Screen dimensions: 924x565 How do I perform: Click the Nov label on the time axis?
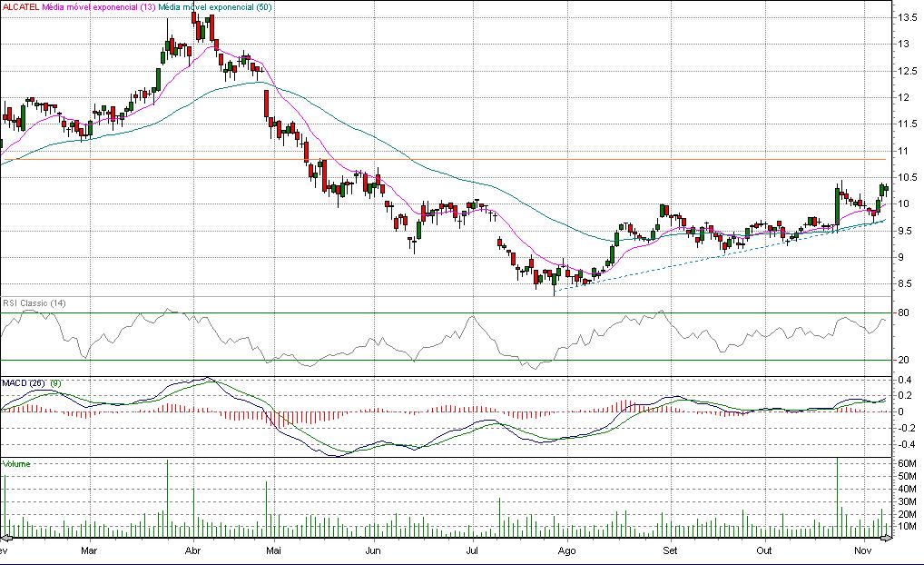click(x=862, y=550)
